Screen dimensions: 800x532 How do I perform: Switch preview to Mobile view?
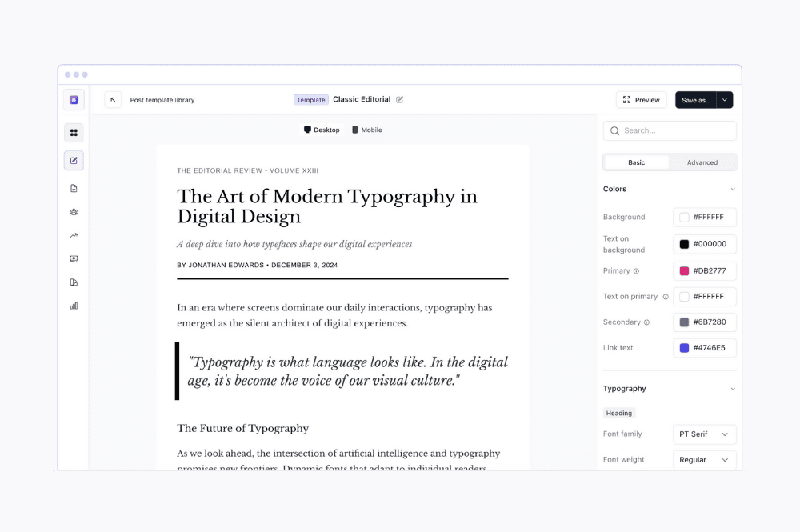[367, 130]
